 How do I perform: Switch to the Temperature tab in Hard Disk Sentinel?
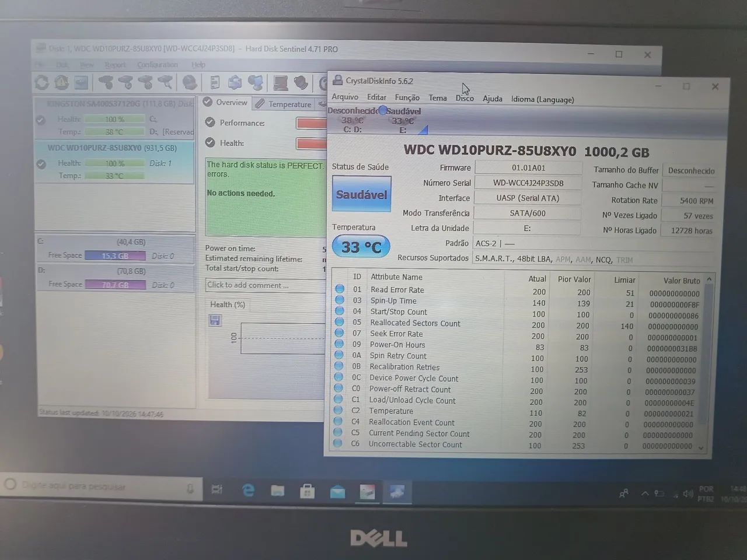[284, 104]
